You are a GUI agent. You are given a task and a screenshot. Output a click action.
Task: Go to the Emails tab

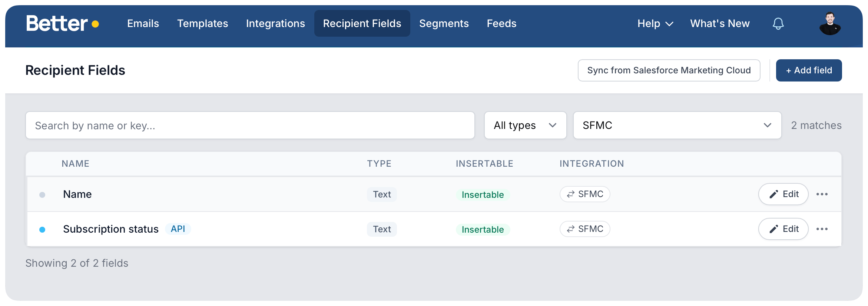pyautogui.click(x=143, y=23)
